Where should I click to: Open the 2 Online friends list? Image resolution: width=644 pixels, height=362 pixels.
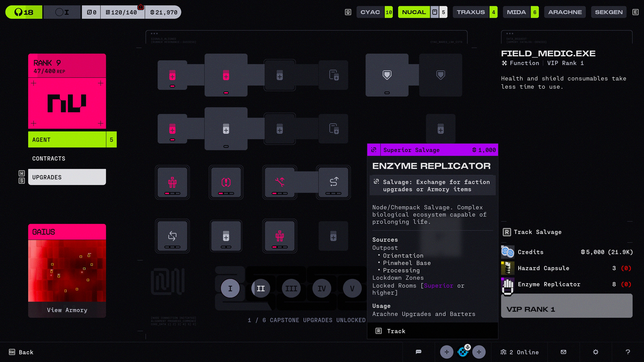[520, 352]
